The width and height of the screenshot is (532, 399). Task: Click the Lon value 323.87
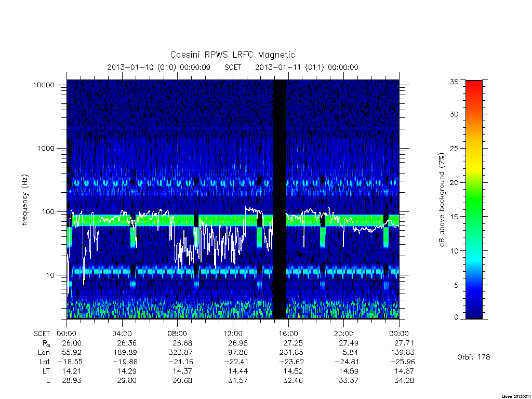tap(180, 353)
